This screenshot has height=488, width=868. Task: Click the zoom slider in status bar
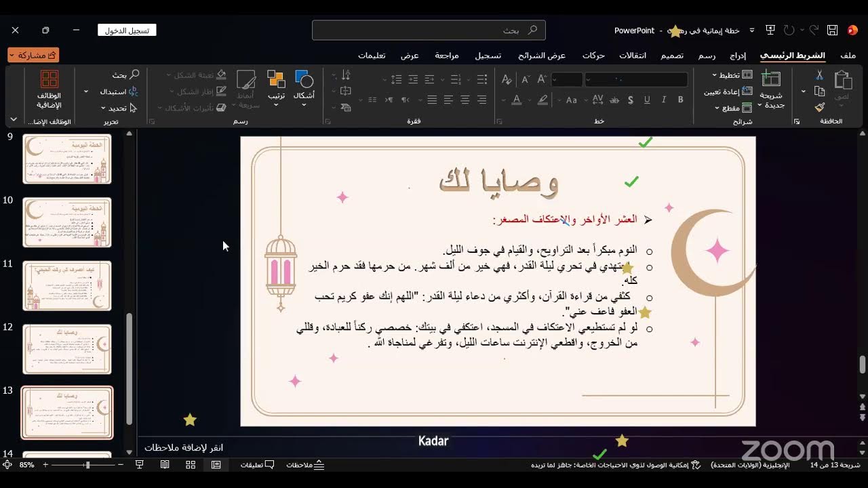pos(83,465)
